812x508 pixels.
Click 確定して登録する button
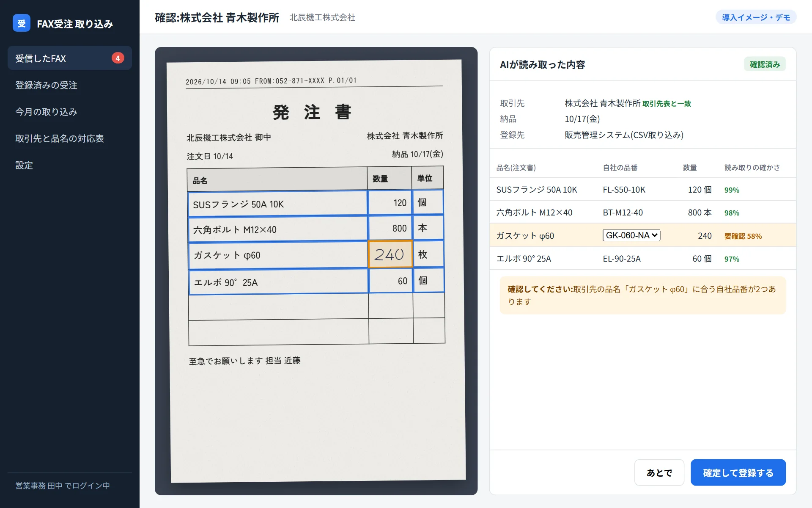738,472
